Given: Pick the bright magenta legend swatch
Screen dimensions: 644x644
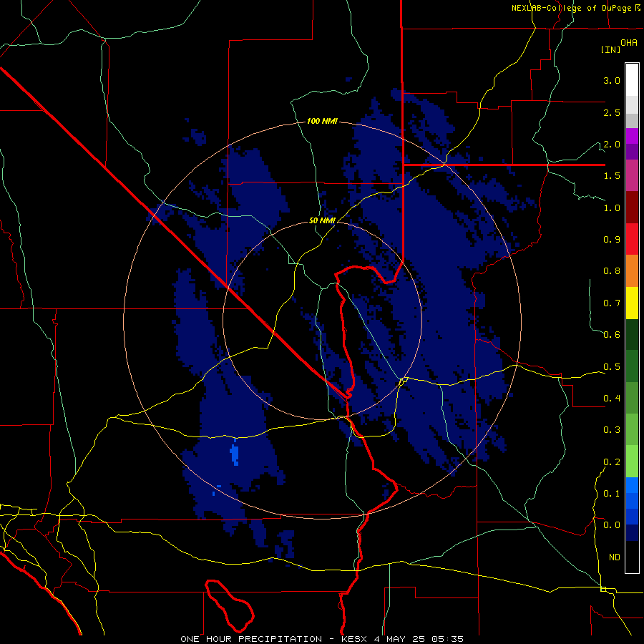Looking at the screenshot, I should pos(632,136).
